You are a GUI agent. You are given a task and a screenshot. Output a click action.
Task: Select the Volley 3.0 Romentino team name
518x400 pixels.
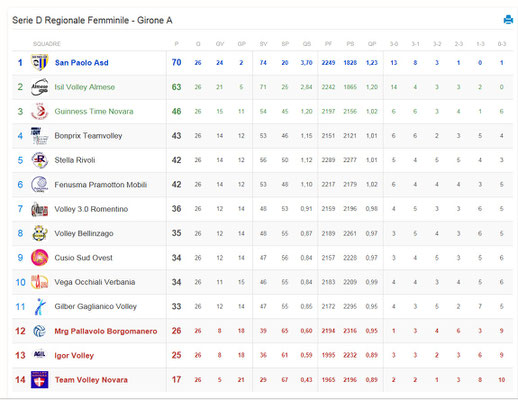click(x=91, y=209)
